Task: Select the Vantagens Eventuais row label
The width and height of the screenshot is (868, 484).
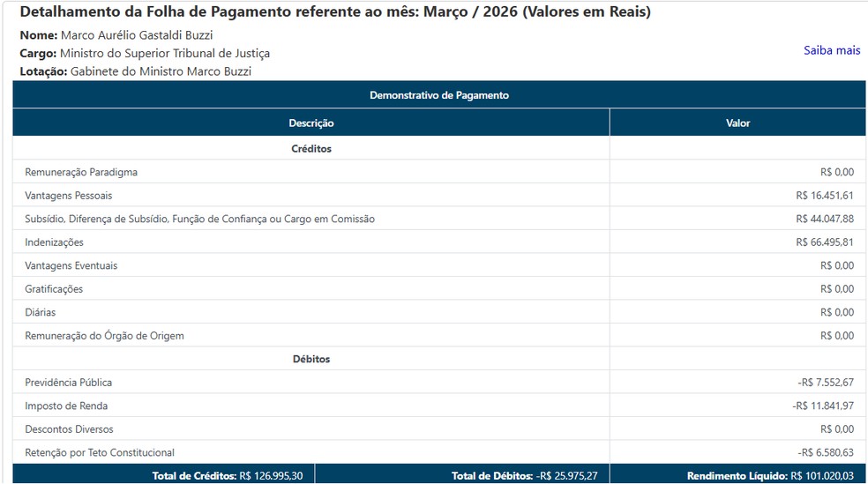Action: pos(71,265)
